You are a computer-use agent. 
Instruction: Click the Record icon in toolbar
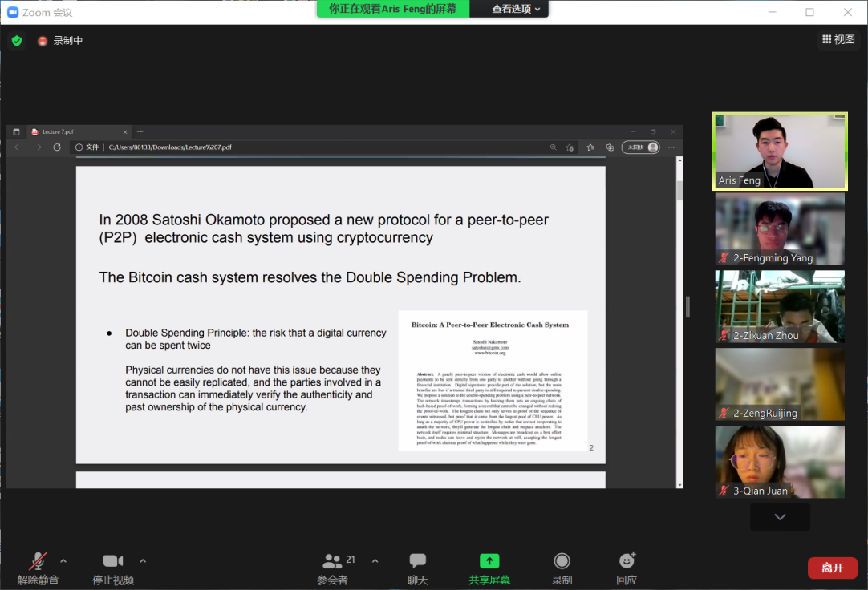[x=562, y=561]
